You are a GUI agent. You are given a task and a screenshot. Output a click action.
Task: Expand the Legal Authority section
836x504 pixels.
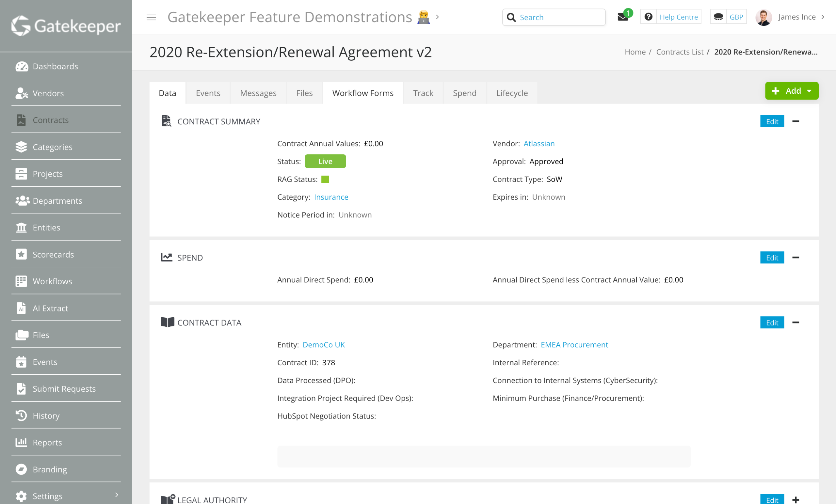coord(796,499)
